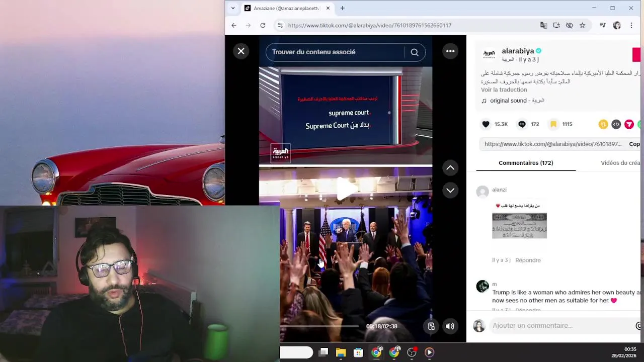The image size is (644, 362).
Task: Go forward in Chrome
Action: 248,25
